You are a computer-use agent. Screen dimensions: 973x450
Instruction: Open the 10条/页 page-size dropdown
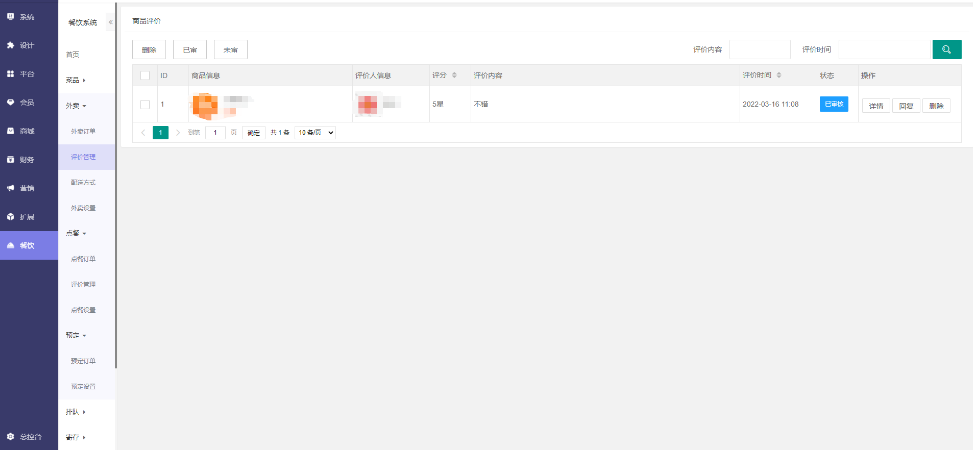(x=315, y=132)
